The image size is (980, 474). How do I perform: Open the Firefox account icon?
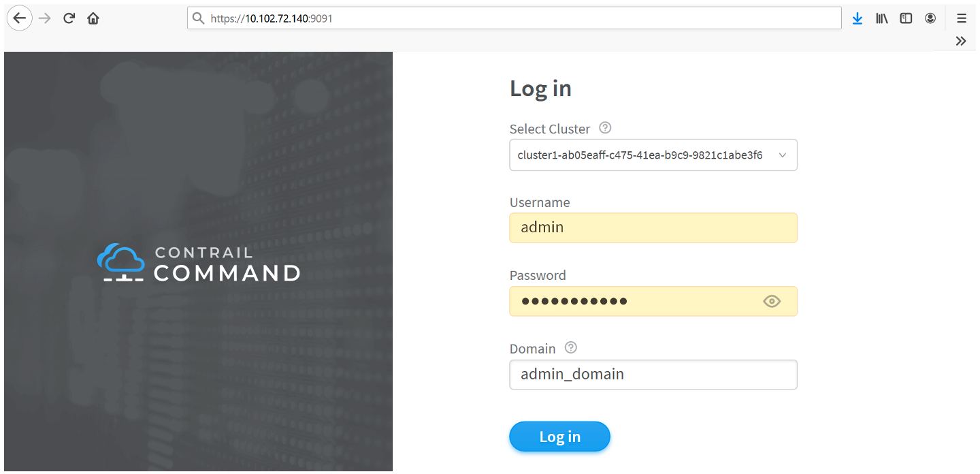[930, 18]
